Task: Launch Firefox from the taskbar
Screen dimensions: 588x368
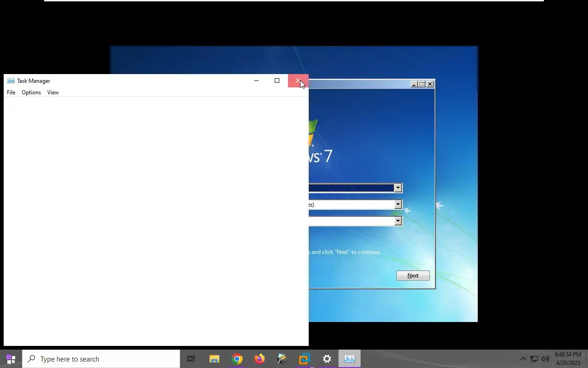Action: [x=260, y=359]
